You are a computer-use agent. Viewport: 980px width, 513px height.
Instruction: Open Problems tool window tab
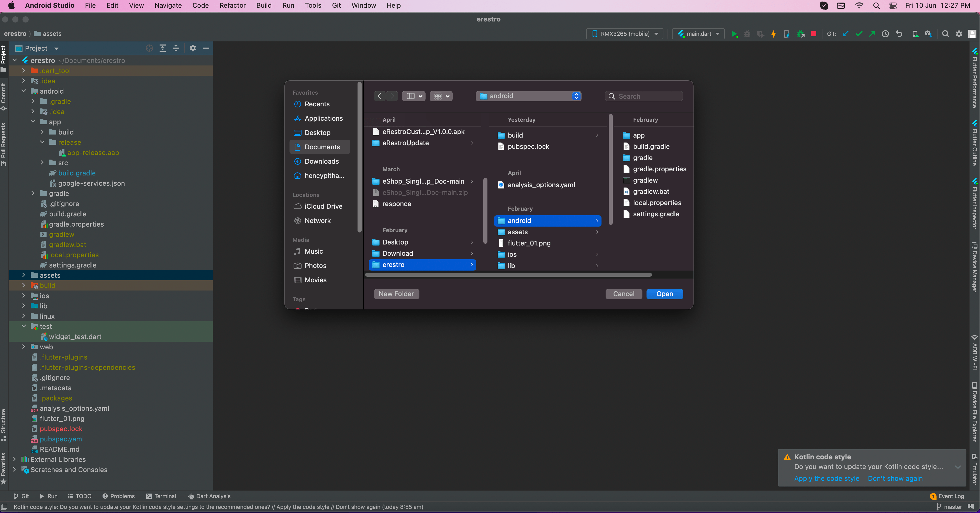click(118, 496)
